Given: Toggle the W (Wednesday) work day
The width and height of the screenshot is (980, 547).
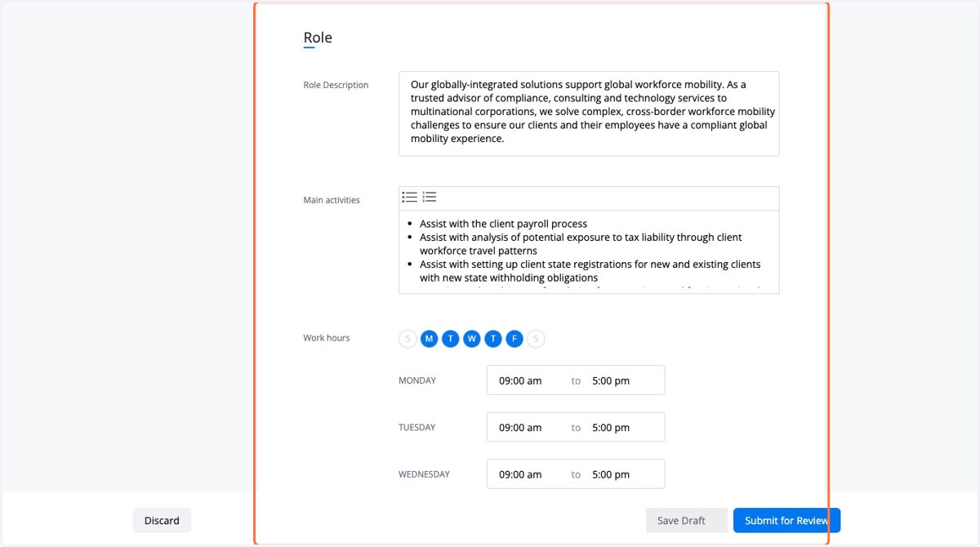Looking at the screenshot, I should pyautogui.click(x=472, y=339).
